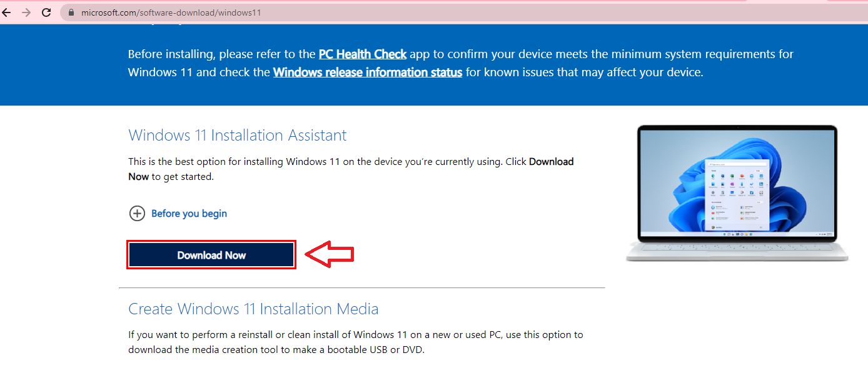Click the forward navigation arrow
This screenshot has width=868, height=373.
pos(28,12)
